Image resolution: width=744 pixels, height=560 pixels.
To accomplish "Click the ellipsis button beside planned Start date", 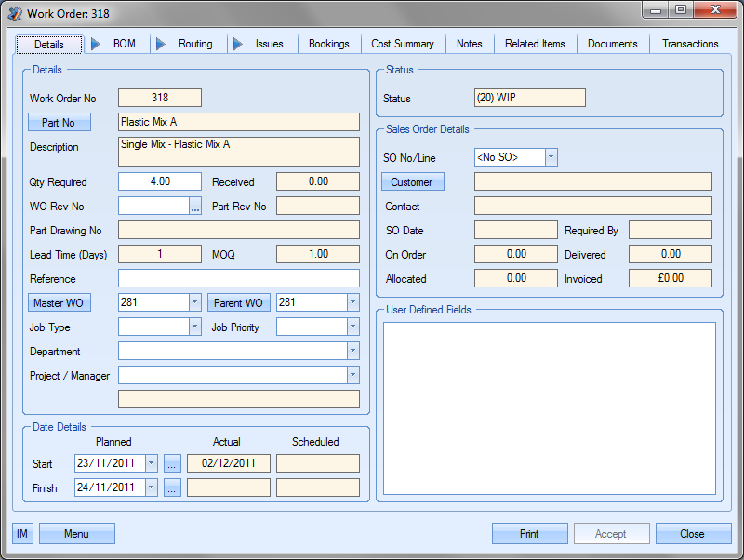I will (x=172, y=463).
